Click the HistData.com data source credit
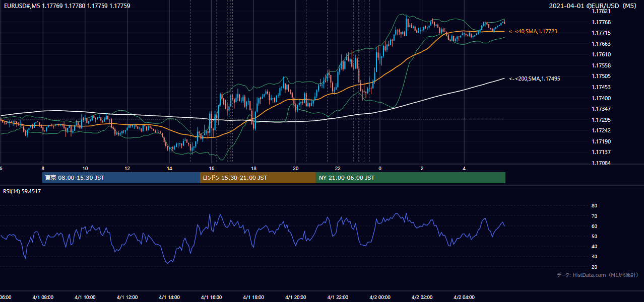The image size is (644, 302). (598, 275)
